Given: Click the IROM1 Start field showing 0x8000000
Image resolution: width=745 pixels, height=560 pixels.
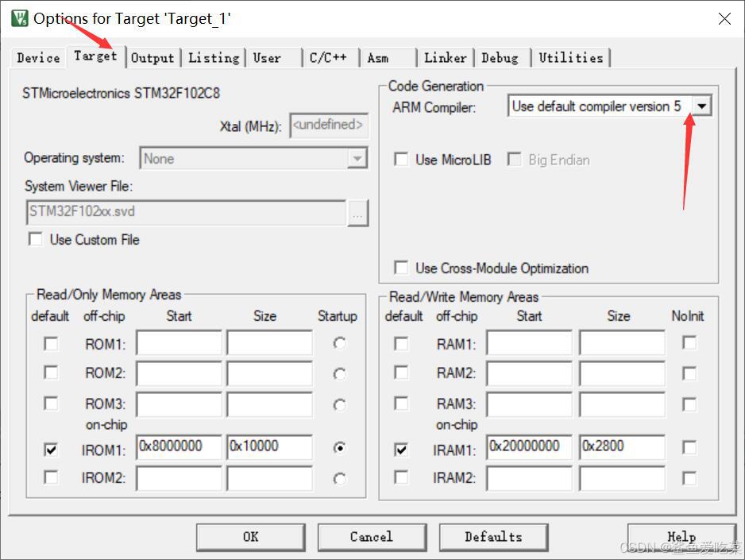Looking at the screenshot, I should [179, 447].
